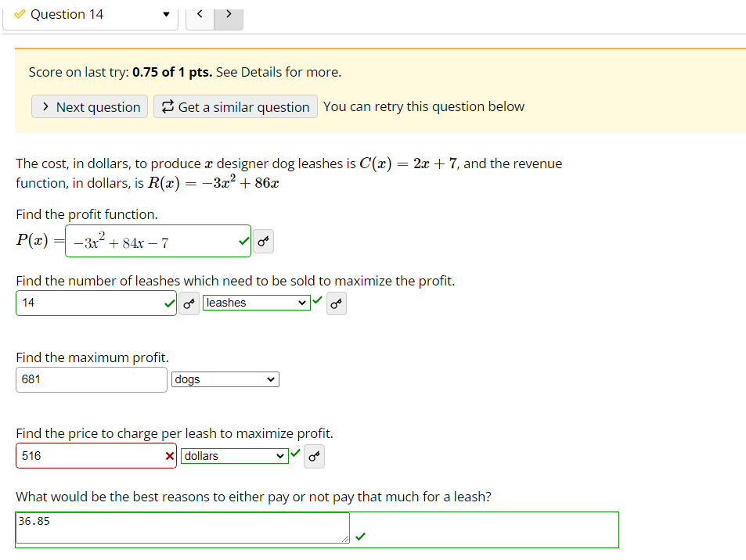
Task: Click the Next question button
Action: (x=89, y=106)
